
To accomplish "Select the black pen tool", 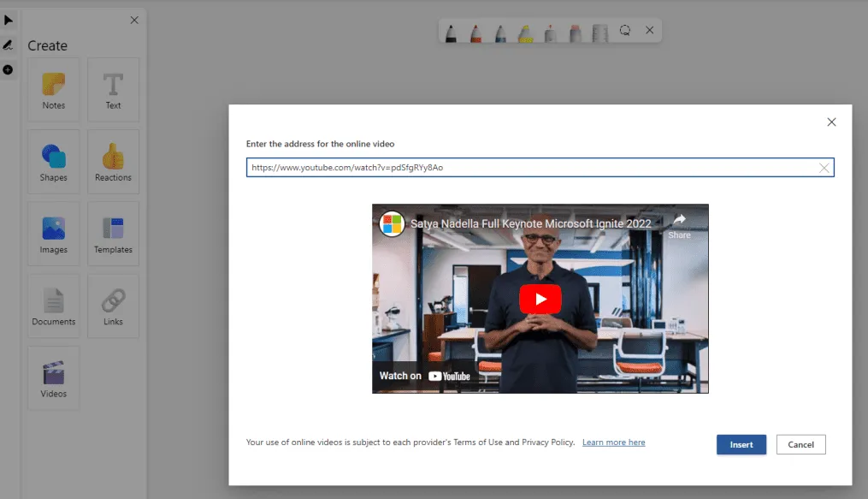I will pyautogui.click(x=451, y=31).
